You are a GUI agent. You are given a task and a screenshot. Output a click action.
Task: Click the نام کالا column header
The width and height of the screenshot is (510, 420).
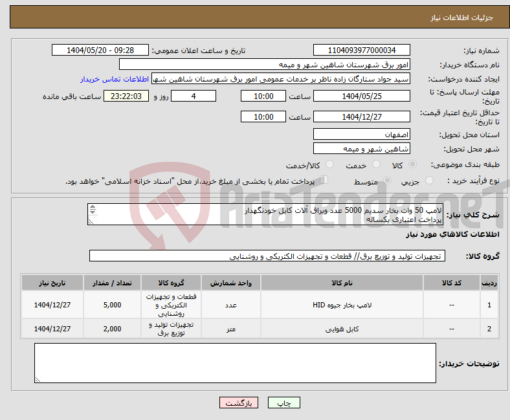coord(342,283)
